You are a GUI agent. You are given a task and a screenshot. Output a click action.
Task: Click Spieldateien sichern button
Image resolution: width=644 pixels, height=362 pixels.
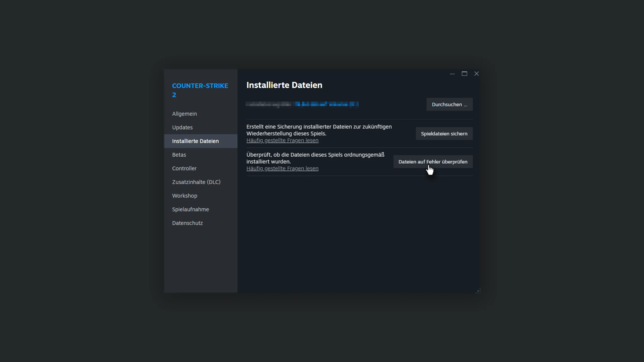click(444, 133)
